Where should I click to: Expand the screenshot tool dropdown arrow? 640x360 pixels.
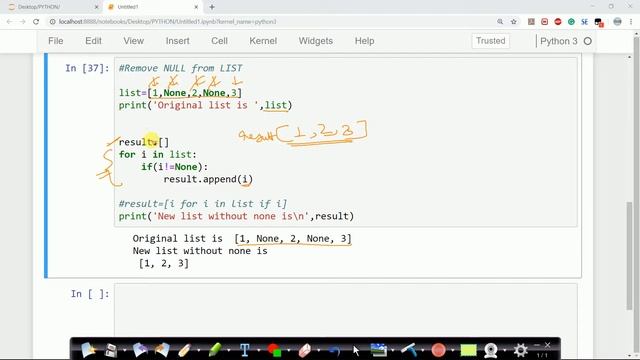pyautogui.click(x=393, y=351)
